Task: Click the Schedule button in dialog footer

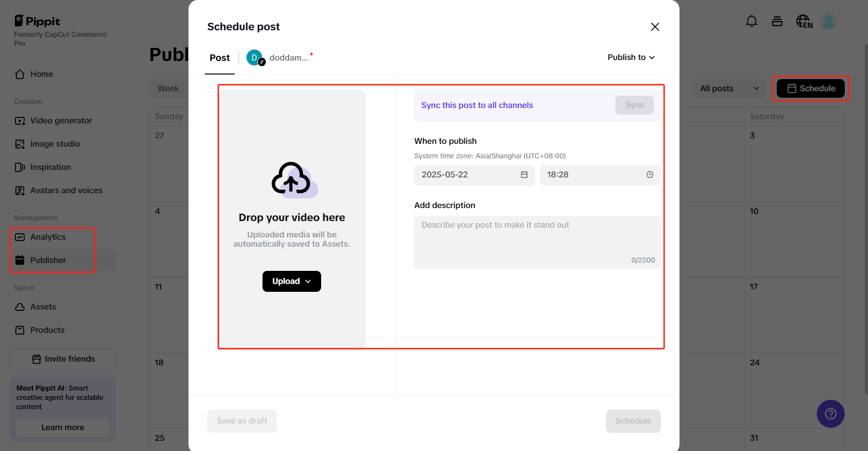Action: 633,421
